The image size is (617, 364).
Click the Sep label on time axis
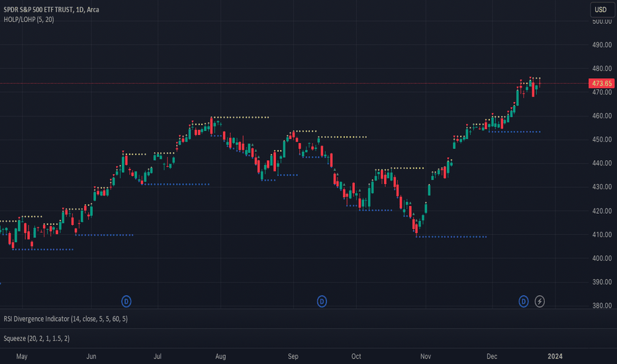coord(293,357)
